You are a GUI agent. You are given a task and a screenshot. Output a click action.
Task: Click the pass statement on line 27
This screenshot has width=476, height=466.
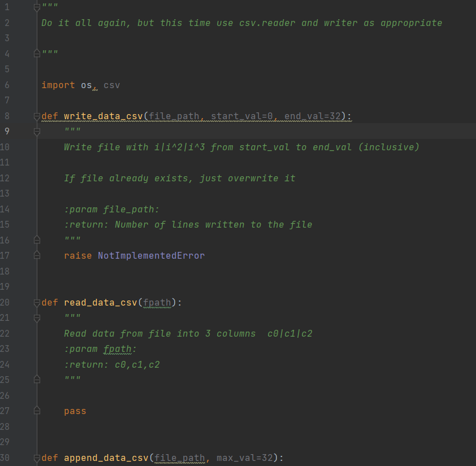[75, 411]
